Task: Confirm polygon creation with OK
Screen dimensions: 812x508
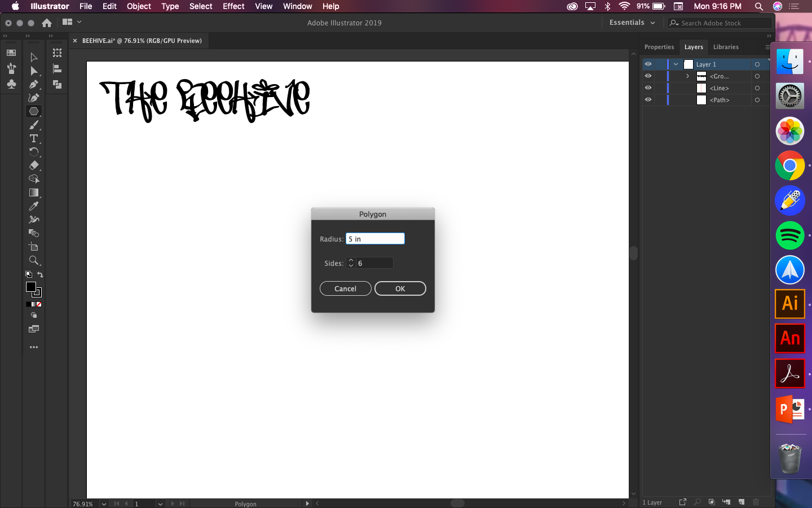Action: [400, 288]
